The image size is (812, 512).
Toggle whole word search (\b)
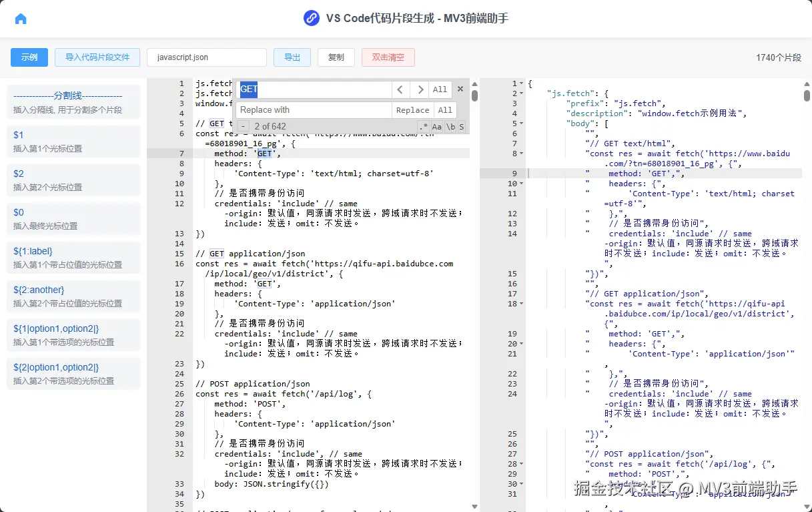pos(451,127)
